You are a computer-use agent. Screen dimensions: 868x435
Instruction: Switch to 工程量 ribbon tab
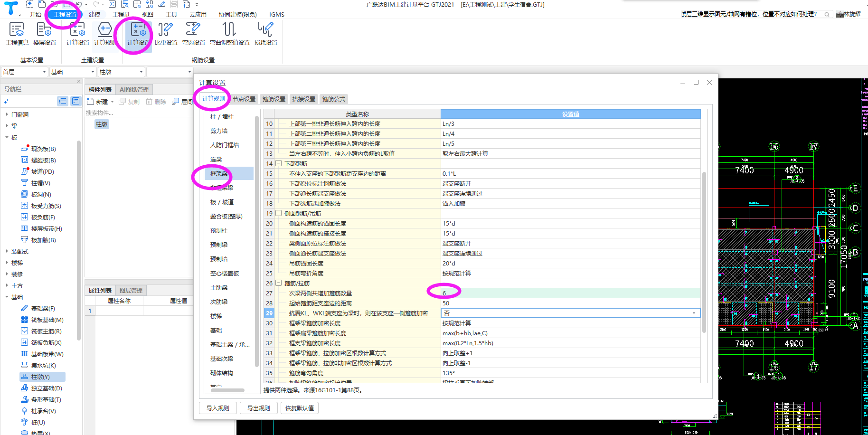[x=121, y=14]
